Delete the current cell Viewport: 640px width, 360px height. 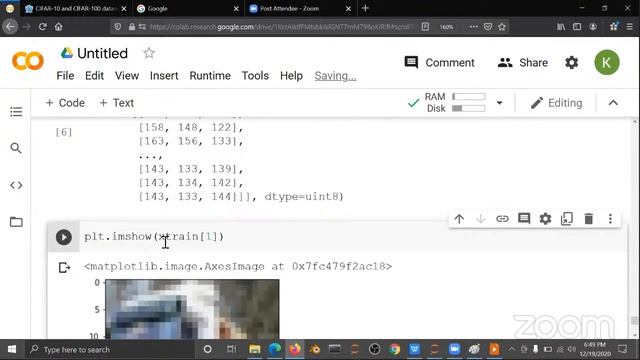589,219
